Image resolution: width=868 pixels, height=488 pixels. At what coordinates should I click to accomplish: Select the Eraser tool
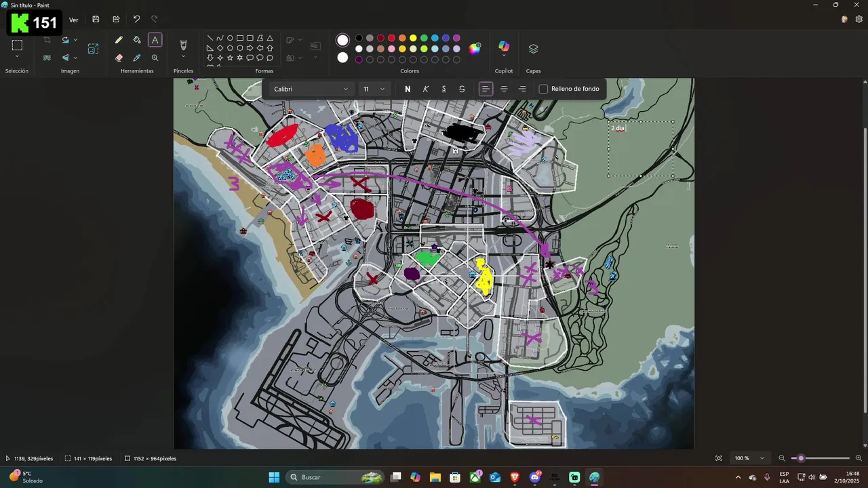[119, 58]
